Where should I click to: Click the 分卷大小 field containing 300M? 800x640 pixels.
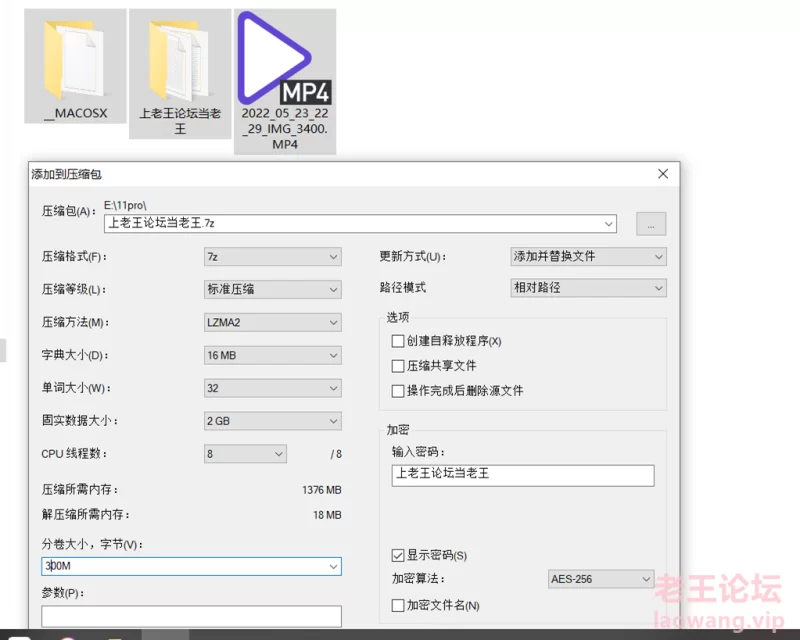coord(191,567)
